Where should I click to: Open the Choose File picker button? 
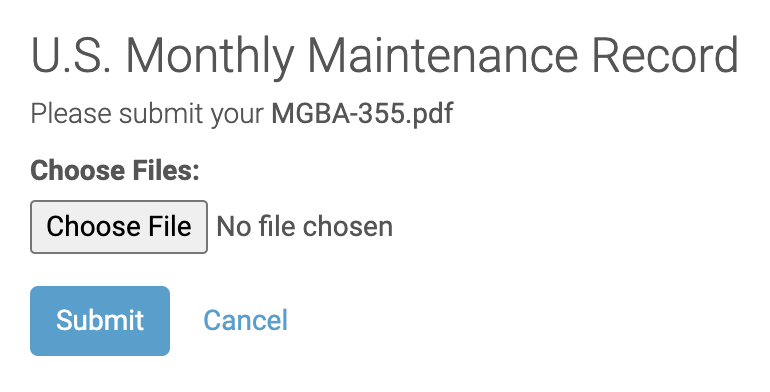point(119,227)
